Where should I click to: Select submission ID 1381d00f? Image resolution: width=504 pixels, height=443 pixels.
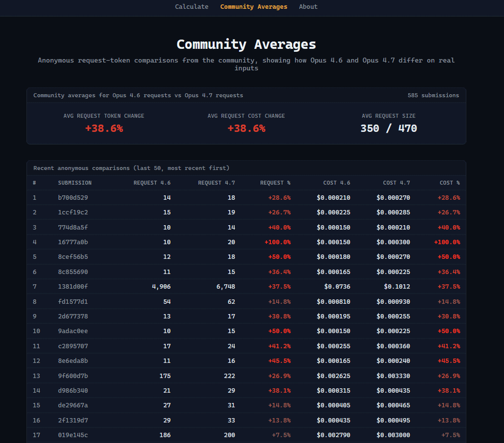(x=73, y=287)
